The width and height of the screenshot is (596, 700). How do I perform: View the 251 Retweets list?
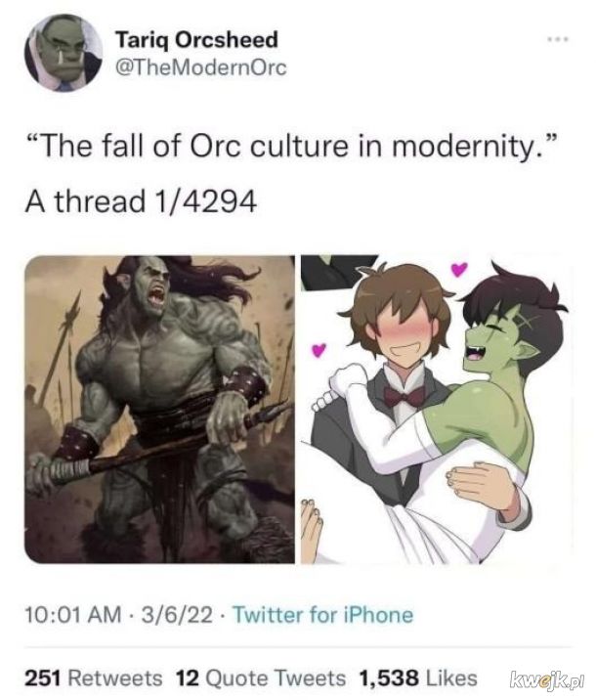(x=93, y=678)
